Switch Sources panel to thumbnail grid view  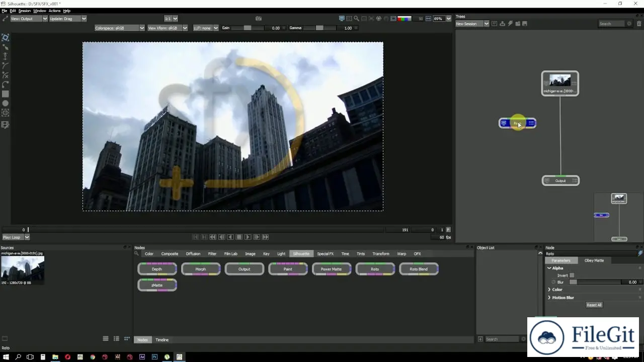point(127,339)
